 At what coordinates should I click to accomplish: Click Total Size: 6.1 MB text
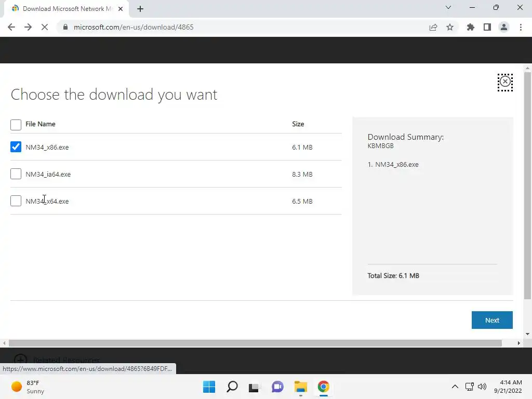[x=393, y=275]
